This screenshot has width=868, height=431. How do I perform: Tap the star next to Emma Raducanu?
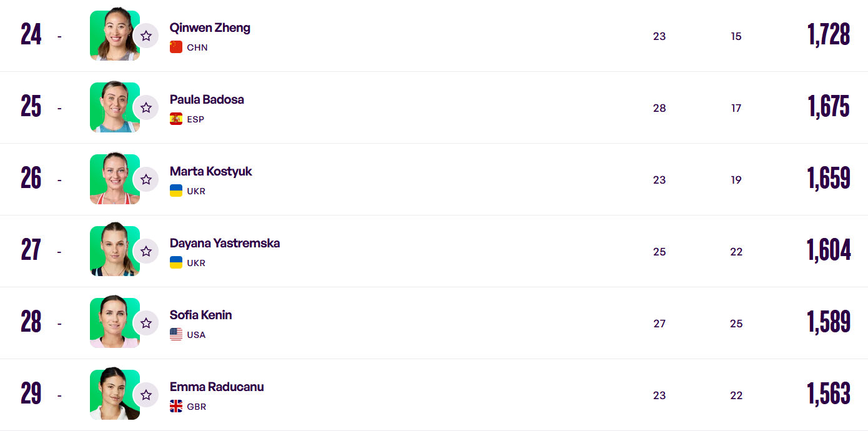click(x=146, y=395)
